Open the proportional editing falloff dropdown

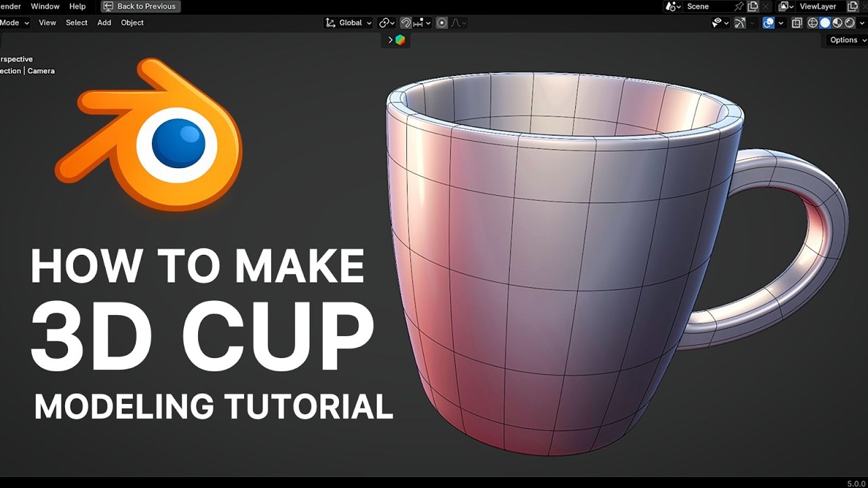(x=458, y=22)
